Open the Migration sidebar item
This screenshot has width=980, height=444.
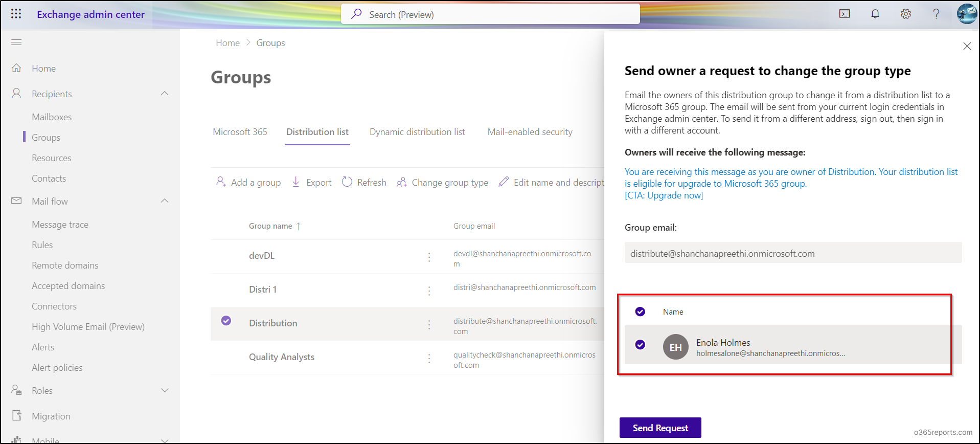(51, 416)
